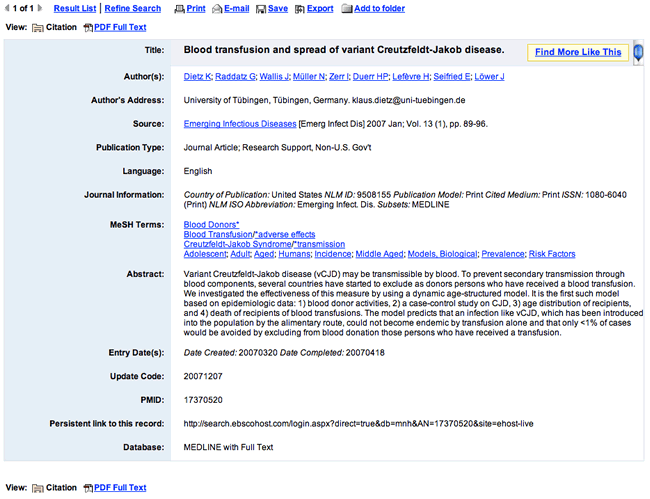The width and height of the screenshot is (650, 499).
Task: Click the 1 of 1 record counter
Action: [23, 8]
